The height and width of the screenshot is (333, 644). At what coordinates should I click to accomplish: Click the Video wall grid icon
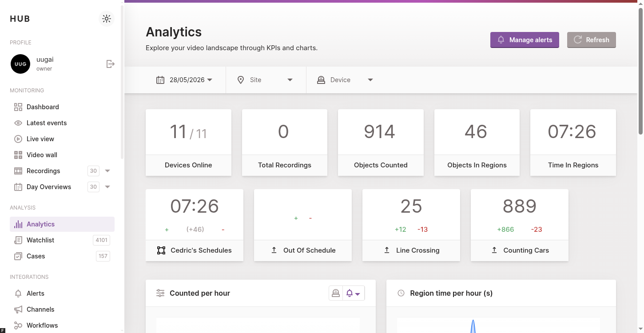[x=18, y=155]
